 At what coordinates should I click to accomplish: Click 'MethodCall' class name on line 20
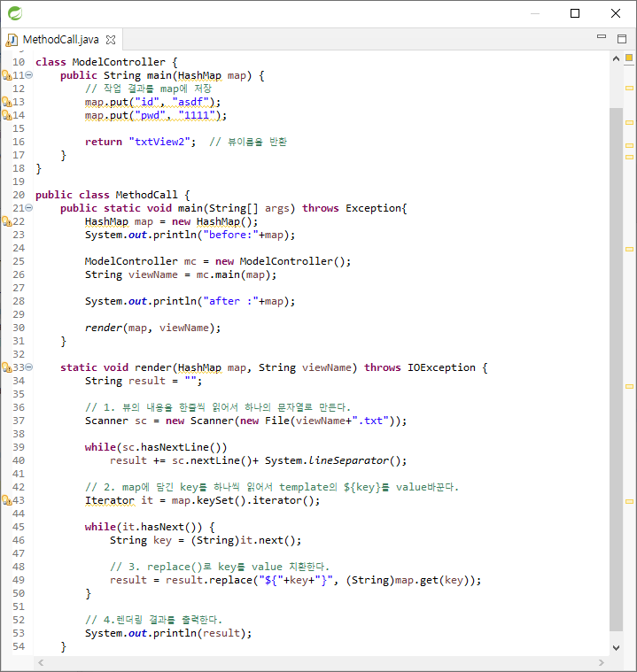coord(146,195)
